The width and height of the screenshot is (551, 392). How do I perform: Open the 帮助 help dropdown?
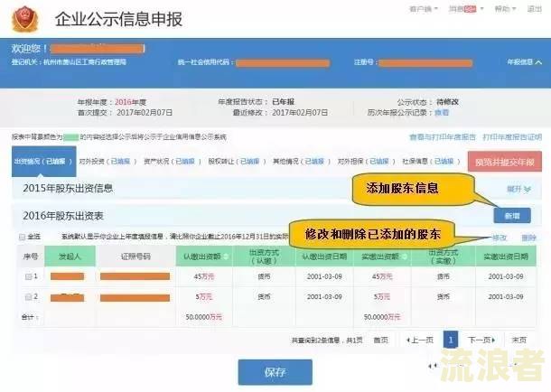505,9
